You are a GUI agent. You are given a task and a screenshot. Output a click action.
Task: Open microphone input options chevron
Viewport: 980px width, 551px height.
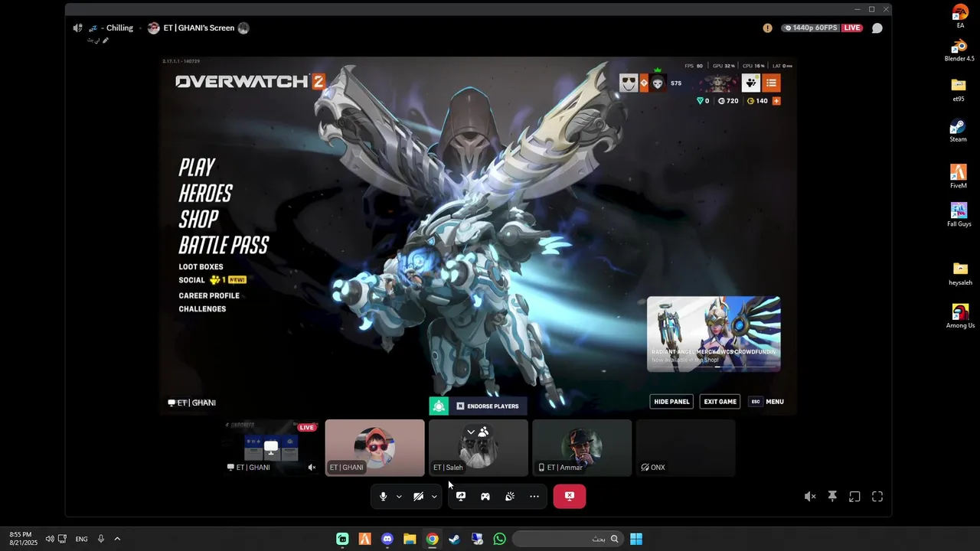click(399, 497)
